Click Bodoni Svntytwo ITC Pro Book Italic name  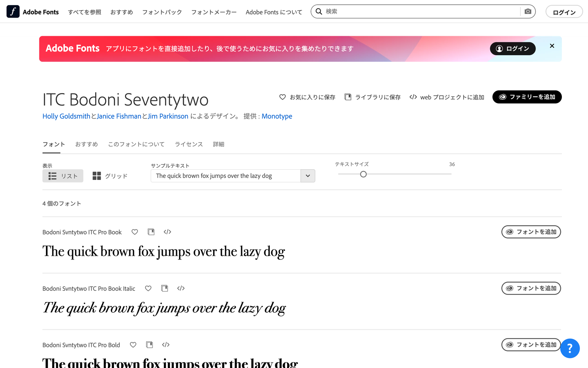click(x=89, y=289)
